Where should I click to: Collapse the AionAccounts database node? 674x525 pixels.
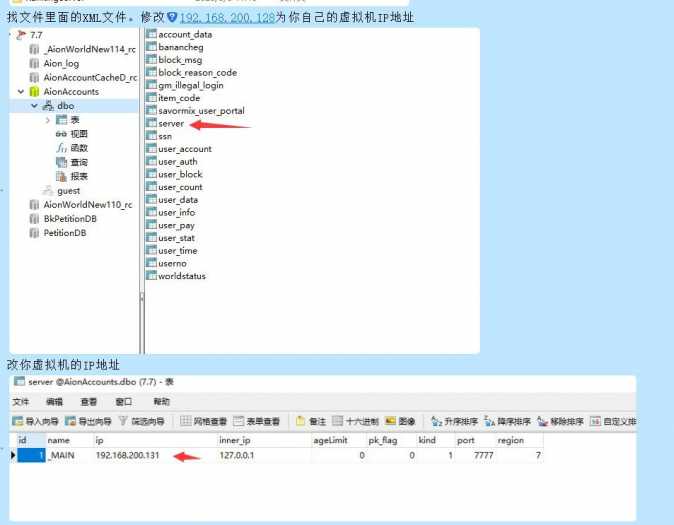coord(21,92)
